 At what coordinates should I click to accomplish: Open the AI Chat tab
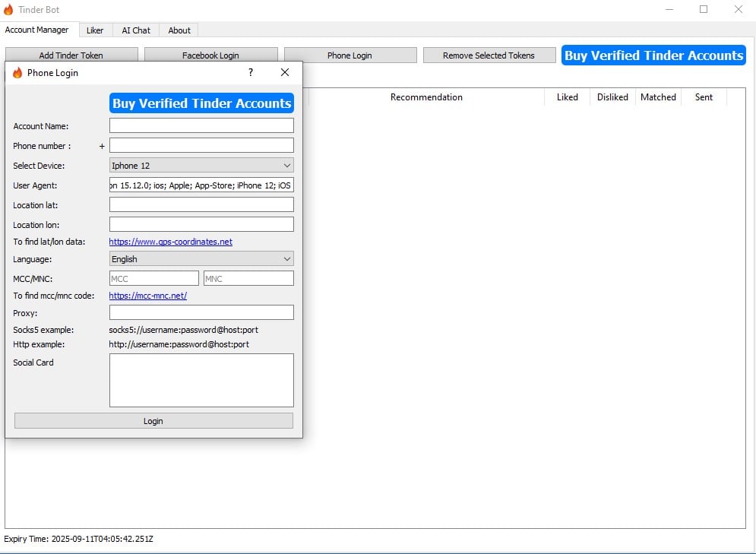(x=136, y=30)
